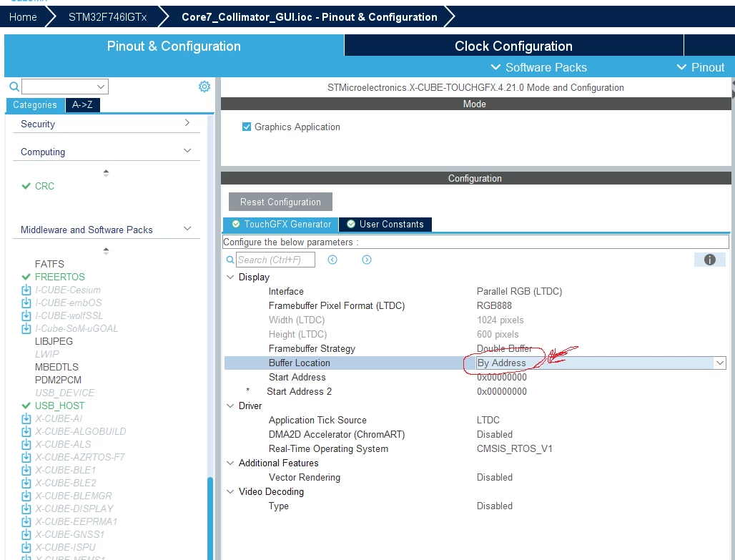Click the magnifier icon beside category search
Screen dimensions: 735x560
(x=14, y=87)
